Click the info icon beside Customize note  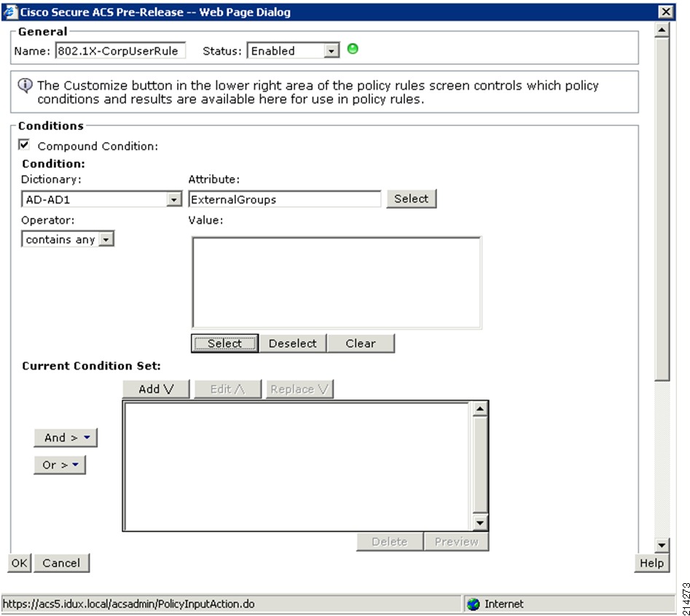click(25, 85)
